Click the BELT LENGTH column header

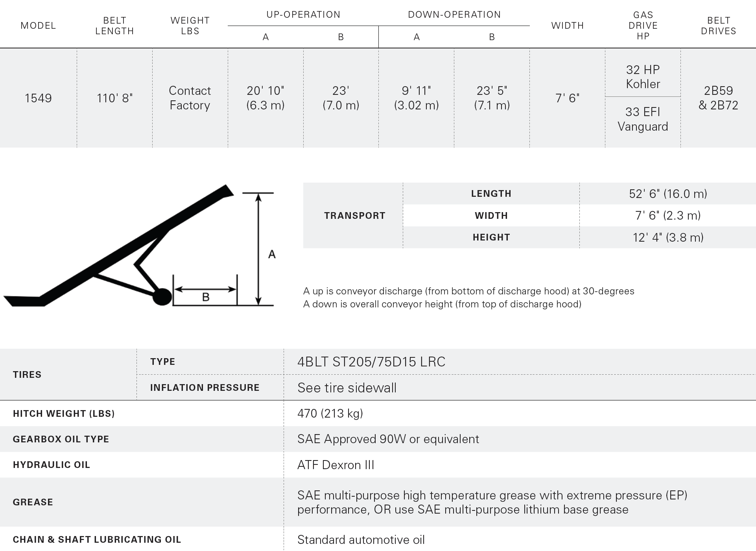pos(114,26)
